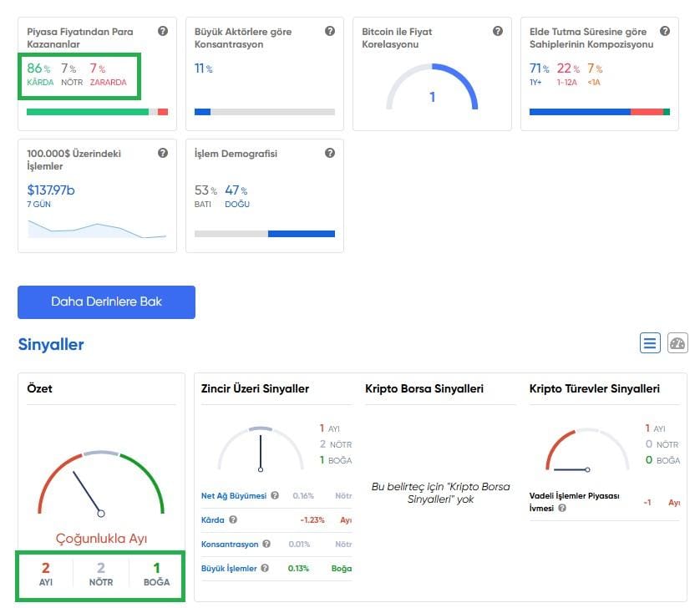Viewport: 700px width, 608px height.
Task: Switch signals to list view
Action: [650, 342]
